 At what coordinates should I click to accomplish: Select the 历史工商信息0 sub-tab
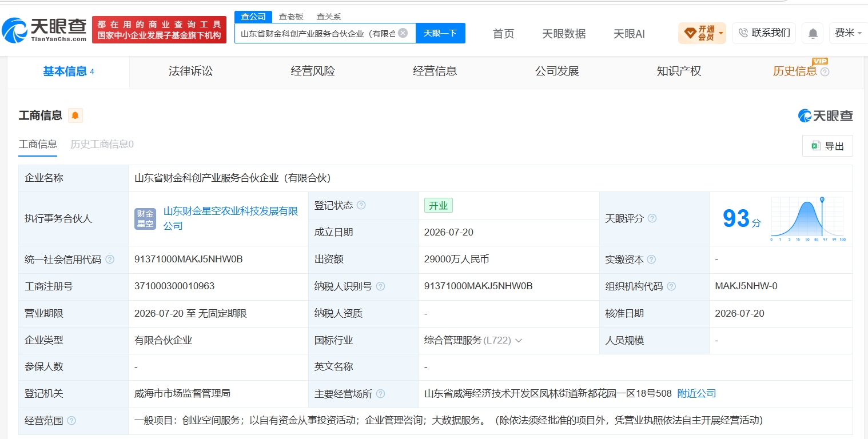point(102,144)
